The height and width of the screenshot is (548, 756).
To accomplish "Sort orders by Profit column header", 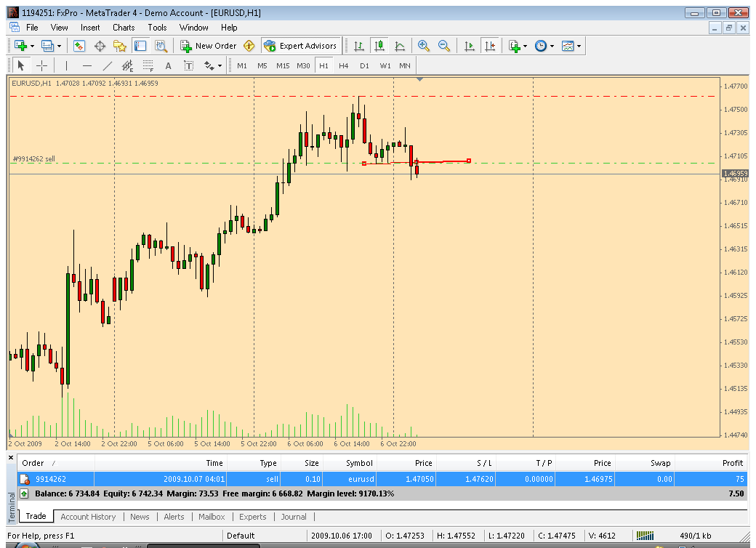I will point(712,463).
